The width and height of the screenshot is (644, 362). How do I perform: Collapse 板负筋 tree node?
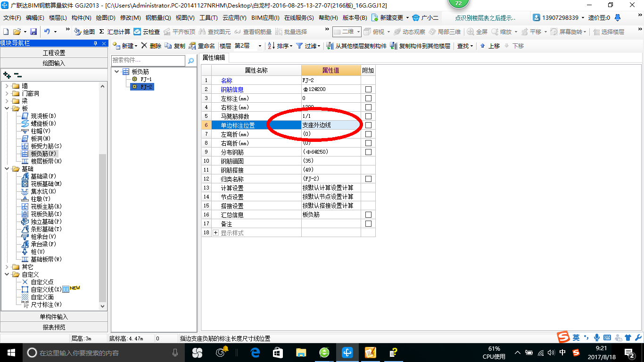tap(116, 72)
